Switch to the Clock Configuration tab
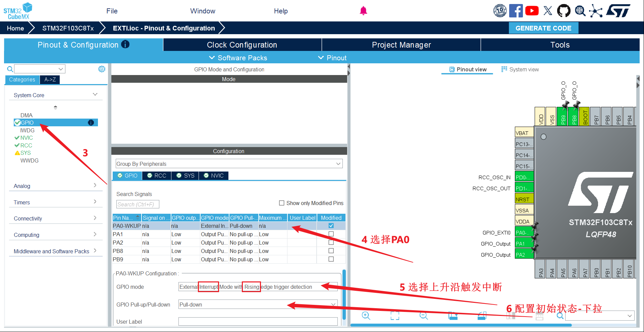Screen dimensions: 644x332 tap(242, 45)
